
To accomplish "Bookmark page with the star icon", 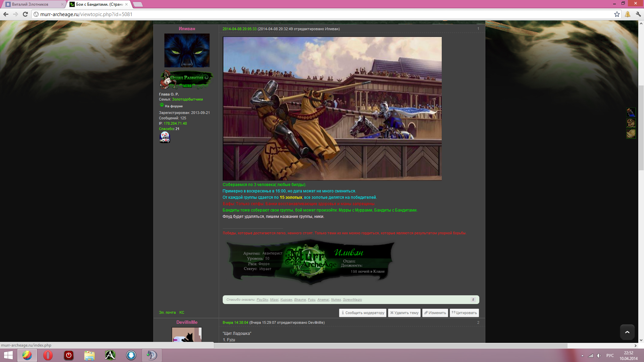I will pyautogui.click(x=617, y=14).
